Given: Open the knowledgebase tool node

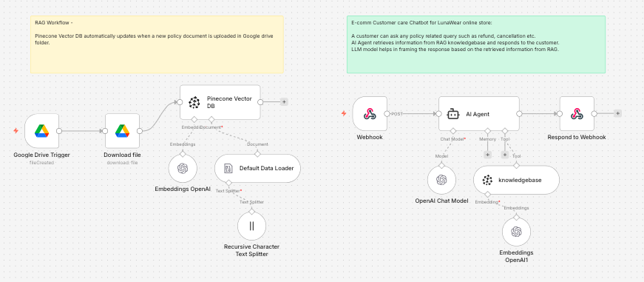Looking at the screenshot, I should [x=516, y=180].
